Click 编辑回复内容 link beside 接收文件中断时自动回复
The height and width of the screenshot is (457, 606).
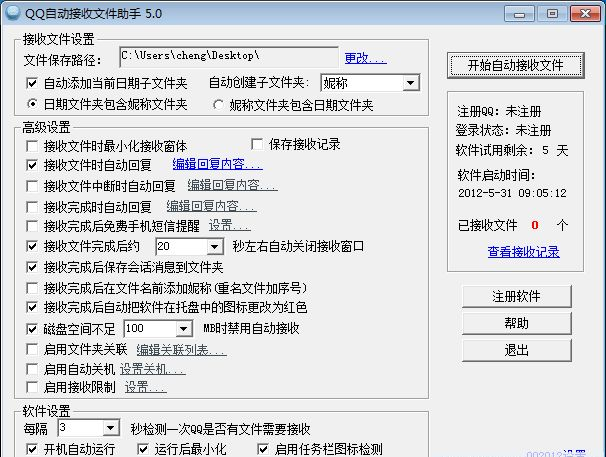point(233,185)
